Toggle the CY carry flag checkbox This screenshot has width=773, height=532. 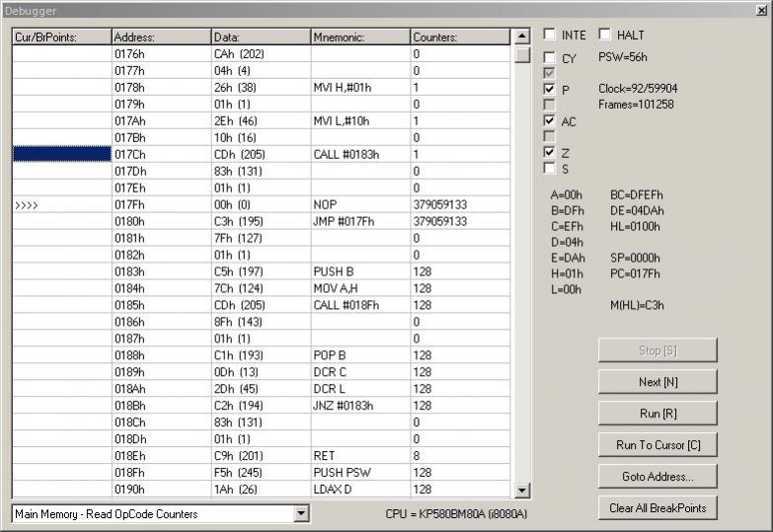[550, 58]
